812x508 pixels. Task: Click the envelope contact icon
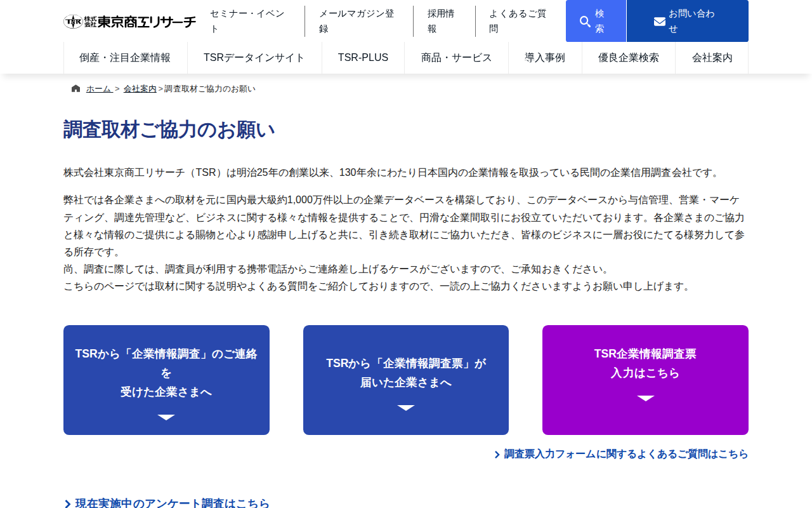tap(660, 22)
